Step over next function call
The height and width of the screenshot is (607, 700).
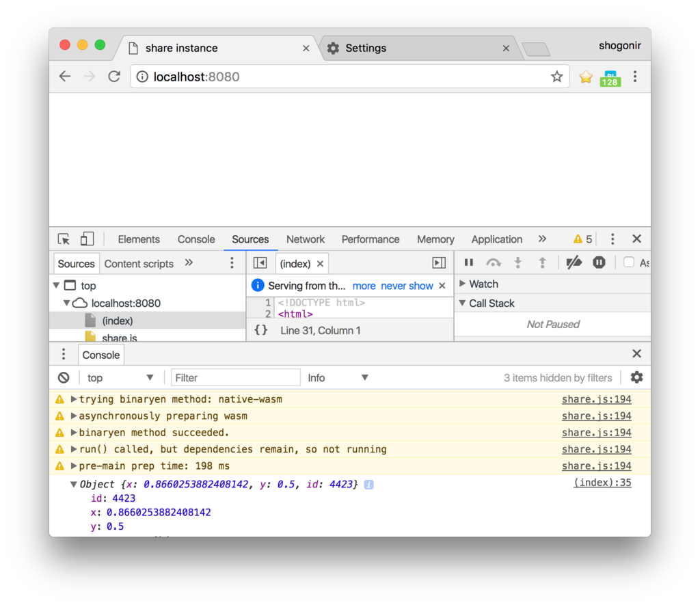[x=494, y=262]
